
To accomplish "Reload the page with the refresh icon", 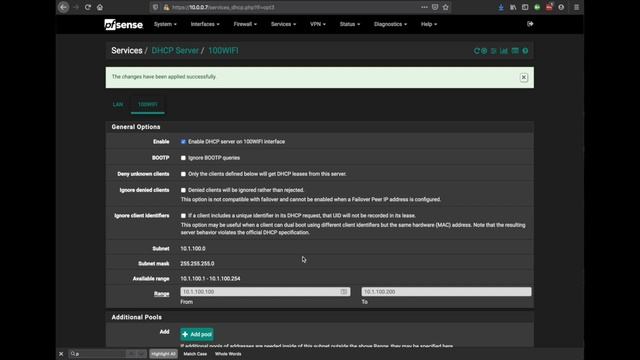I will tap(88, 7).
